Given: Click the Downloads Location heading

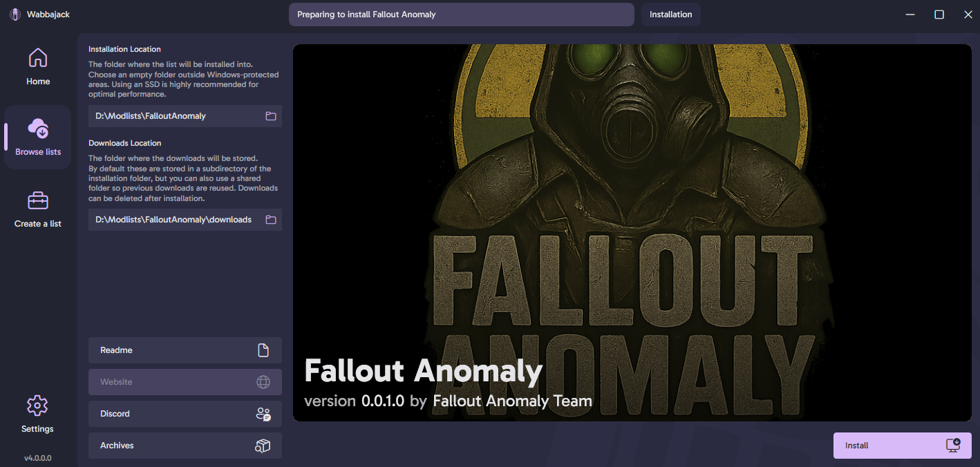Looking at the screenshot, I should [124, 143].
